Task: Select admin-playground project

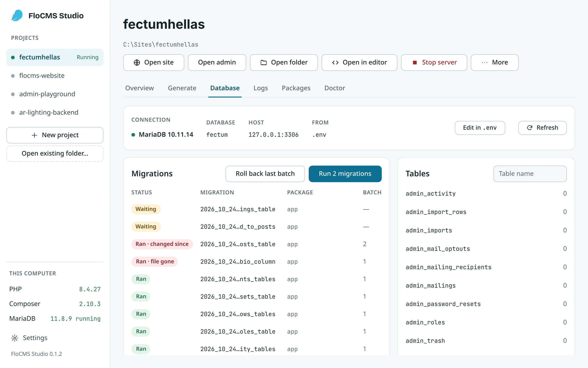Action: 55,94
